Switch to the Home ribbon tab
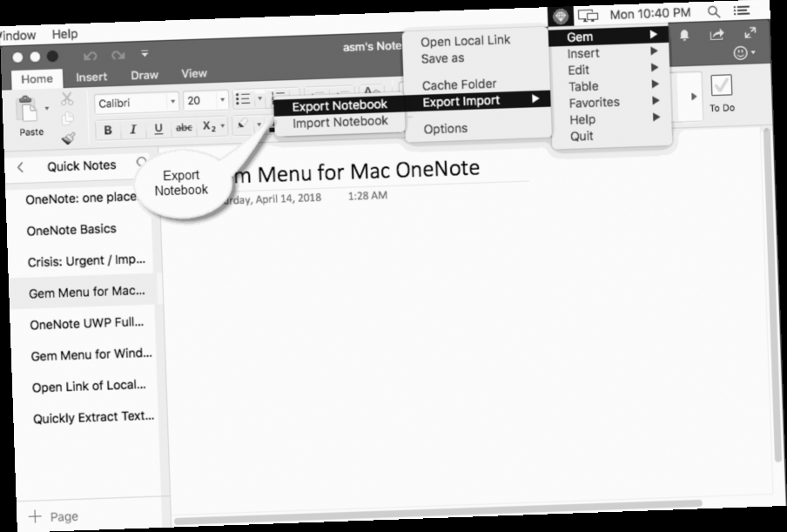This screenshot has width=787, height=532. pyautogui.click(x=37, y=78)
